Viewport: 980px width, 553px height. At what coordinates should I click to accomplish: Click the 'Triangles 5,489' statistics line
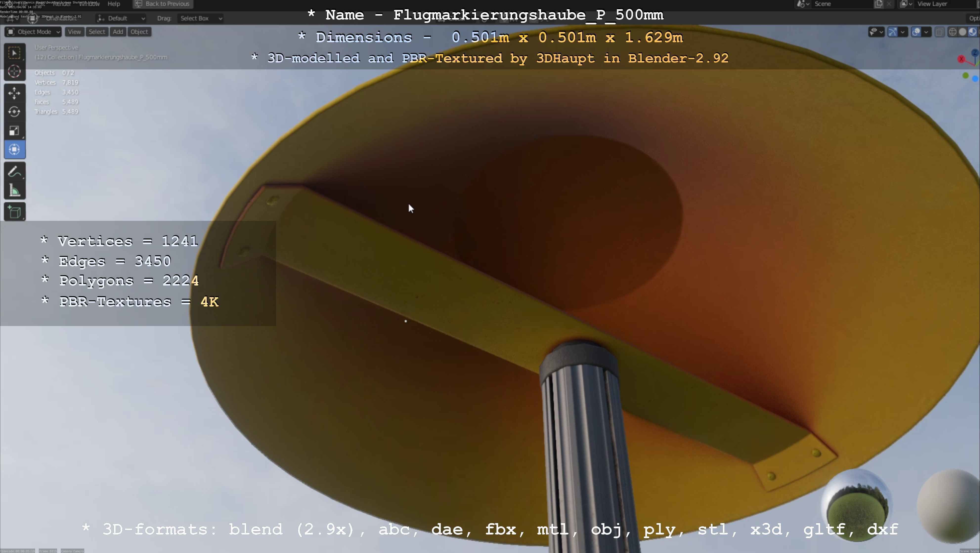[56, 112]
